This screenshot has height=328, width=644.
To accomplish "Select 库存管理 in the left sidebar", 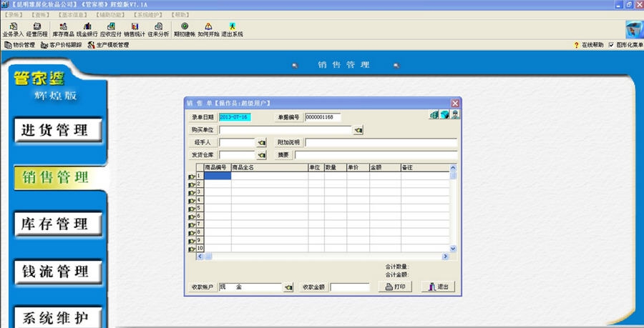I will [56, 224].
